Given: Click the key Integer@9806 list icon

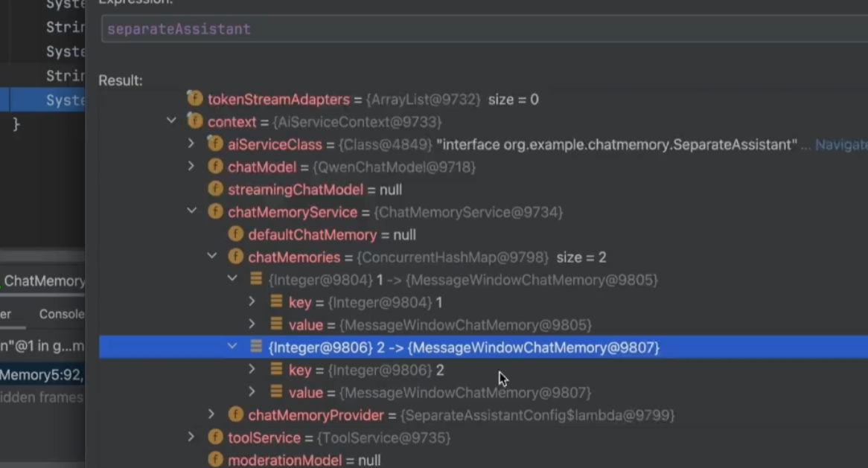Looking at the screenshot, I should (x=276, y=369).
